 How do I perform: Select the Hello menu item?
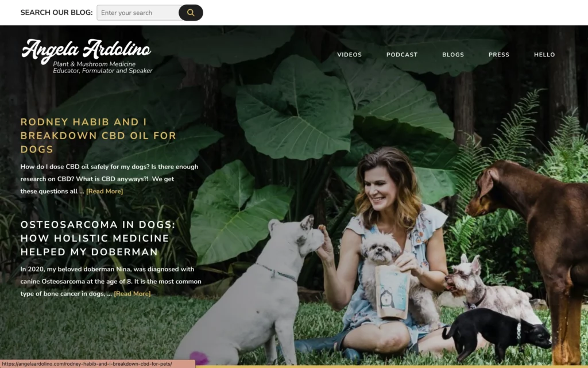[x=544, y=55]
